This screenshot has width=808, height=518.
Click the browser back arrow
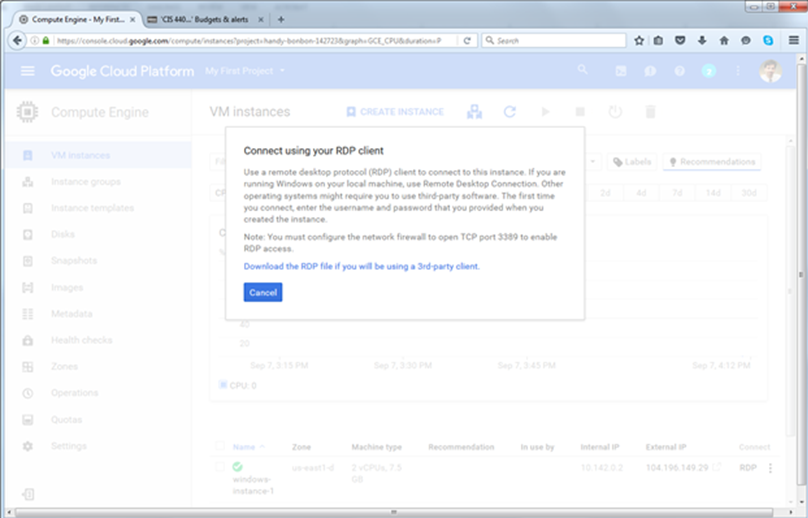point(17,40)
